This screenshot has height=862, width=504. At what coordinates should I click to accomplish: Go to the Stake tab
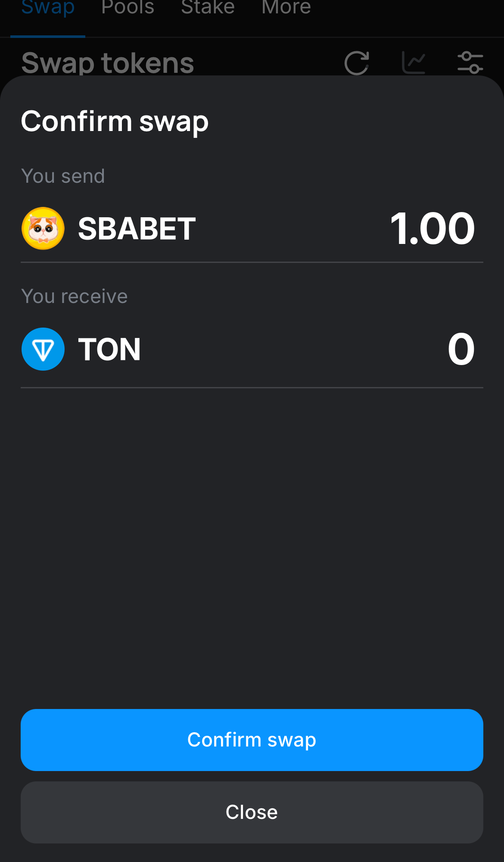208,8
